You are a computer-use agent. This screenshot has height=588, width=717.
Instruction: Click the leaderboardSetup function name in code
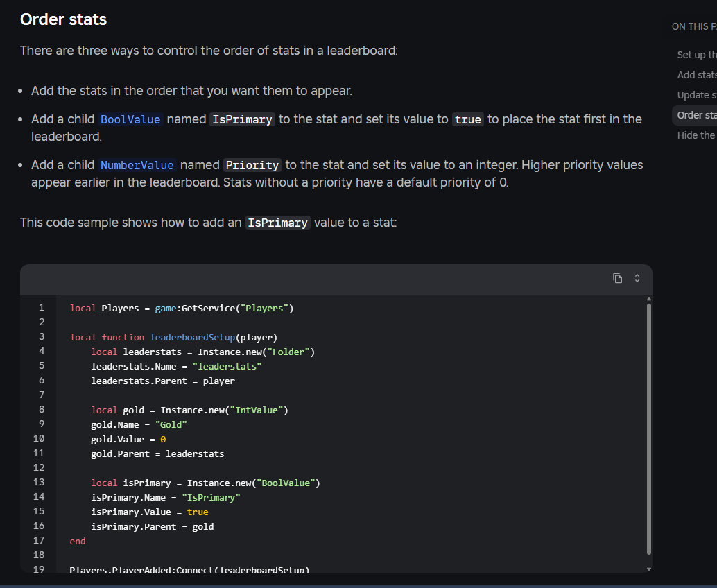(192, 336)
